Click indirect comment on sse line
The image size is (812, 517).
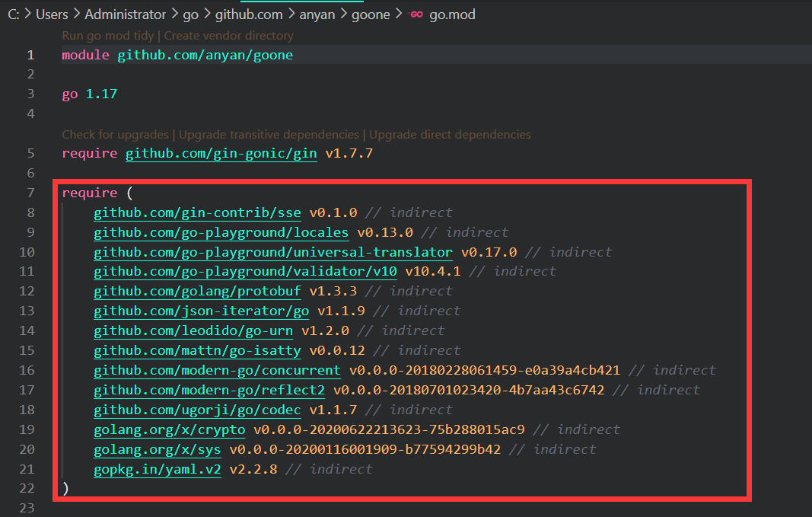(x=409, y=213)
